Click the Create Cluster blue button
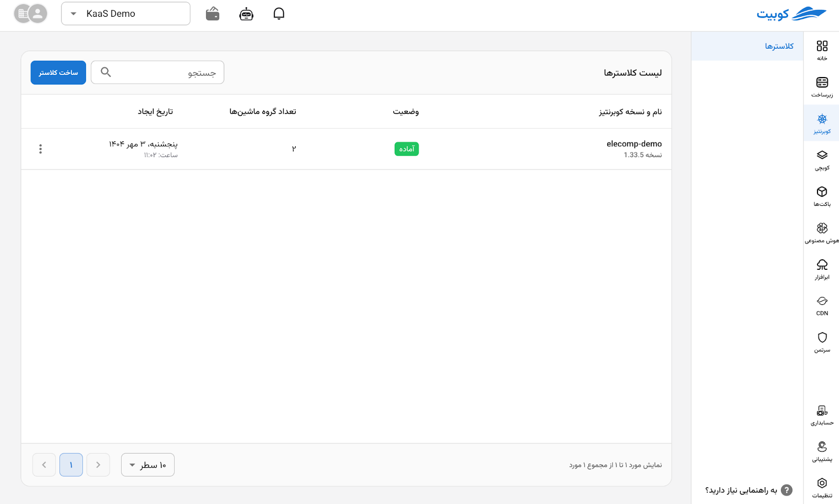 [58, 72]
